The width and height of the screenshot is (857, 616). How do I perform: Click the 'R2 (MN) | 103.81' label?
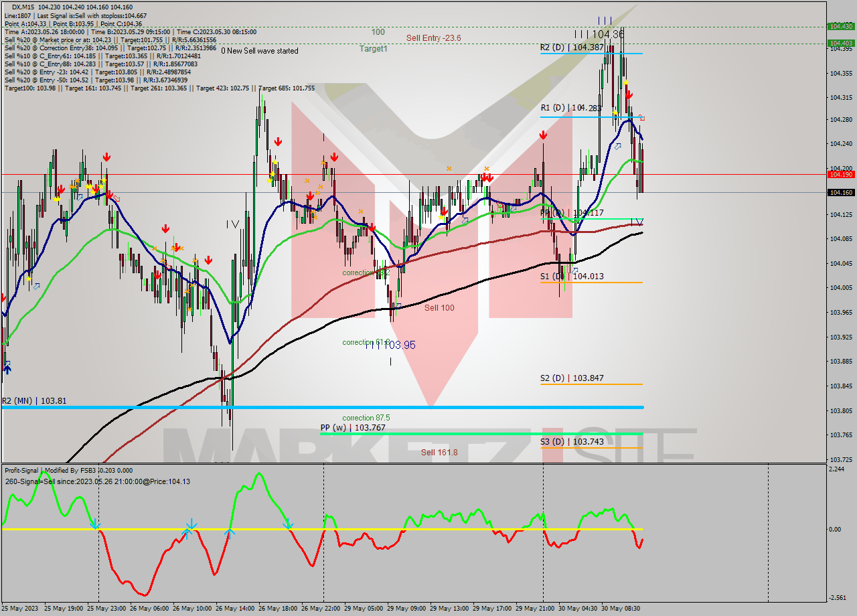point(34,400)
